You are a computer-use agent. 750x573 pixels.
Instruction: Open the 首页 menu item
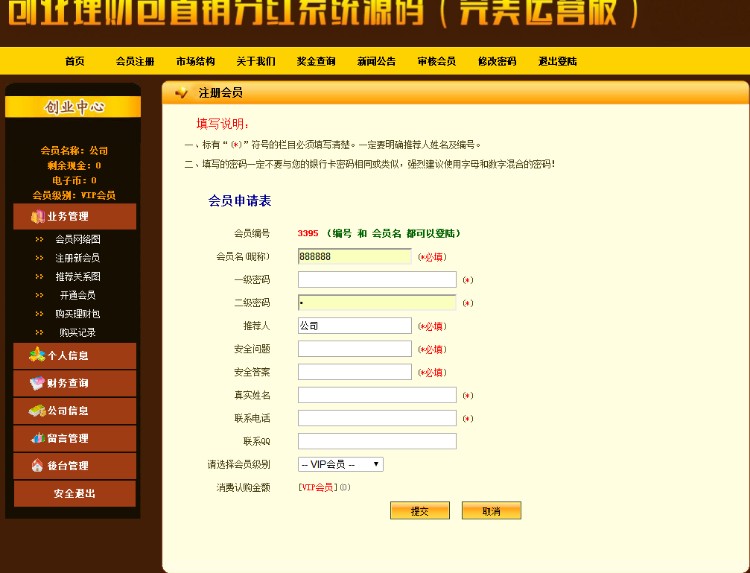tap(75, 61)
